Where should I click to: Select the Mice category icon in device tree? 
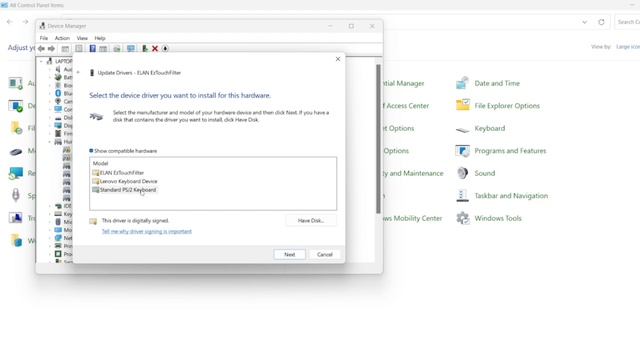(x=58, y=222)
